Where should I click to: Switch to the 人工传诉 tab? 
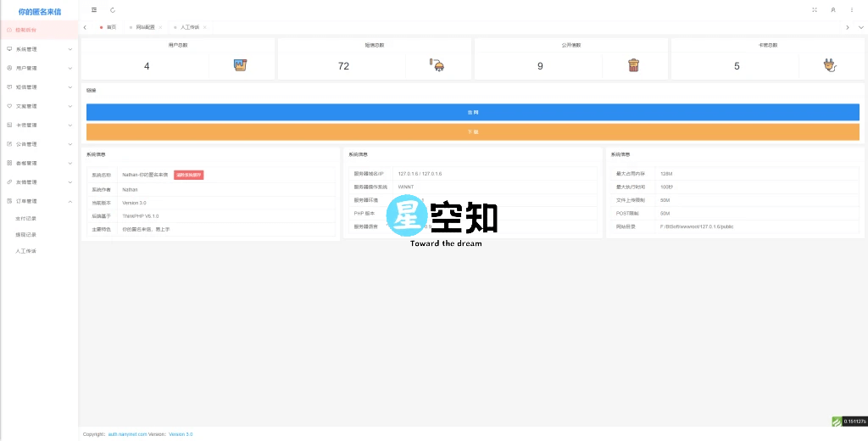pos(189,27)
